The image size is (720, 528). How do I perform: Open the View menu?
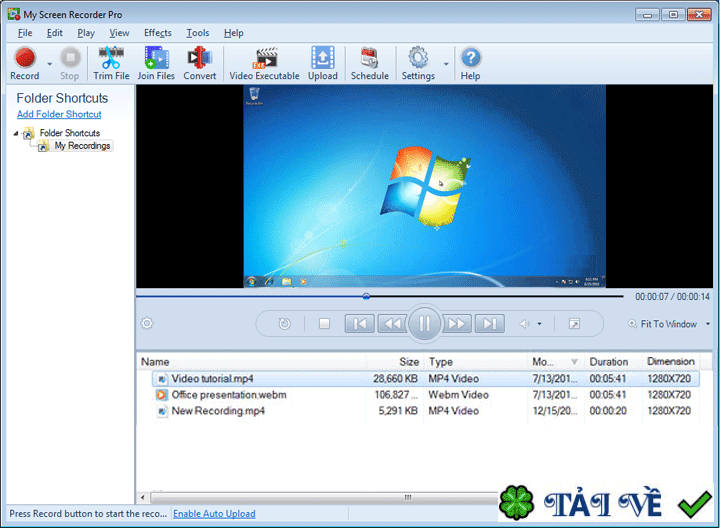pyautogui.click(x=119, y=33)
